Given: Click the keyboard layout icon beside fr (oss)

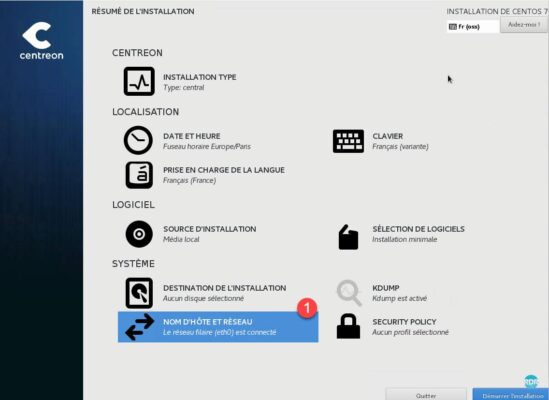Looking at the screenshot, I should tap(453, 27).
